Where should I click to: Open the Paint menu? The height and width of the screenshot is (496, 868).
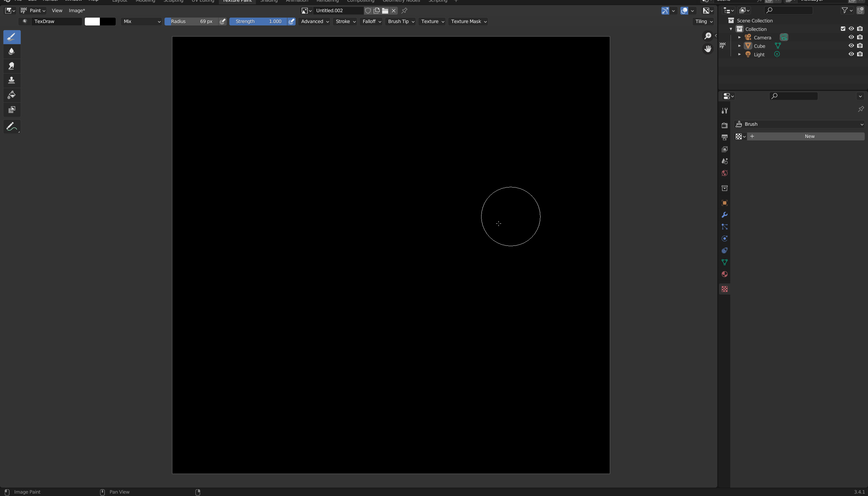[35, 10]
